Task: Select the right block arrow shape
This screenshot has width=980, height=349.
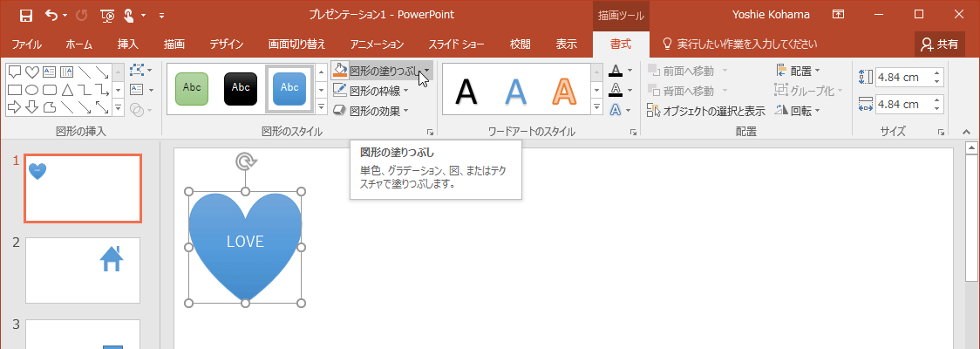Action: [14, 107]
